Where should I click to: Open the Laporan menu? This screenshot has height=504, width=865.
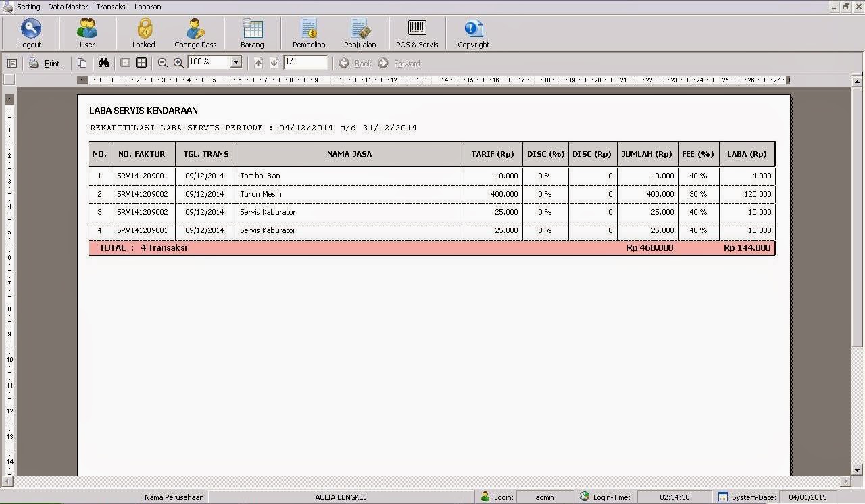pos(147,7)
